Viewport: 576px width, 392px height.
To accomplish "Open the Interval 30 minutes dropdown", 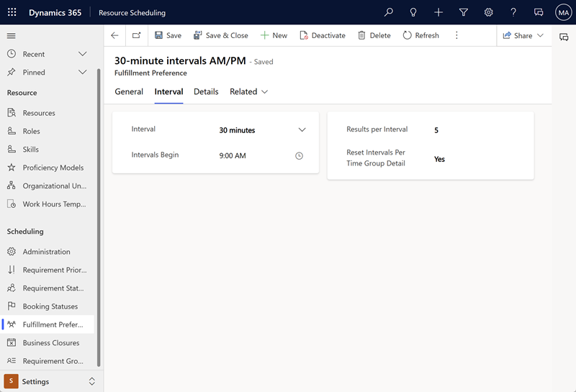I will pos(263,130).
